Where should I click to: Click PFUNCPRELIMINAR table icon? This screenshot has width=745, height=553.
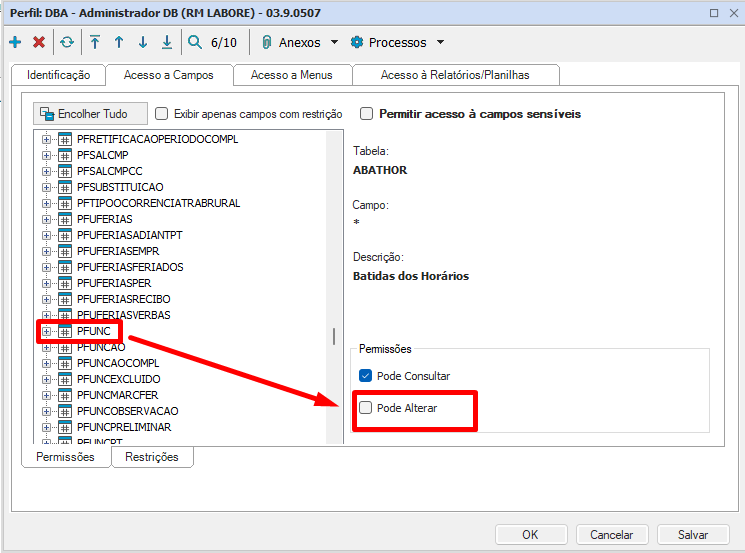click(65, 427)
